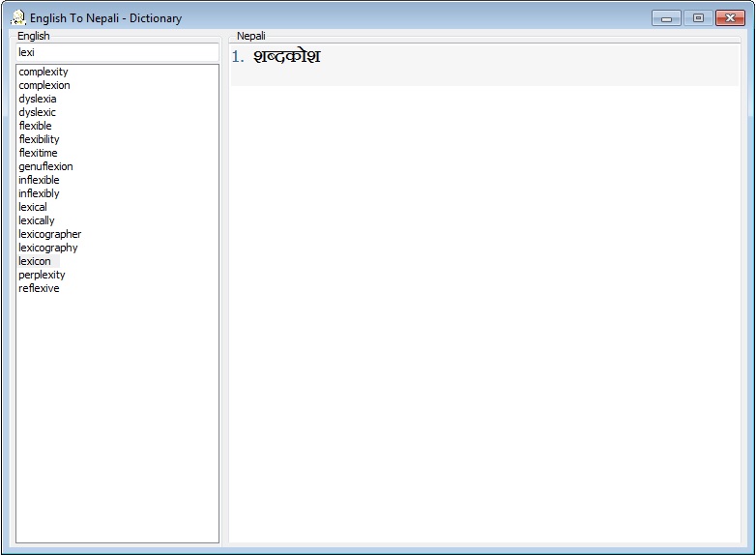Screen dimensions: 756x555
Task: Click the dictionary app icon in title bar
Action: point(17,17)
